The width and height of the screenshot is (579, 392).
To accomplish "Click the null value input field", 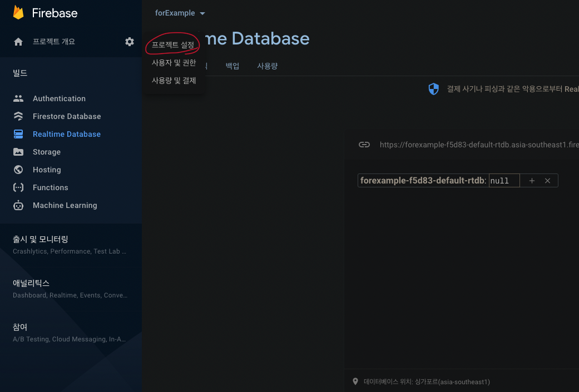I will click(504, 181).
